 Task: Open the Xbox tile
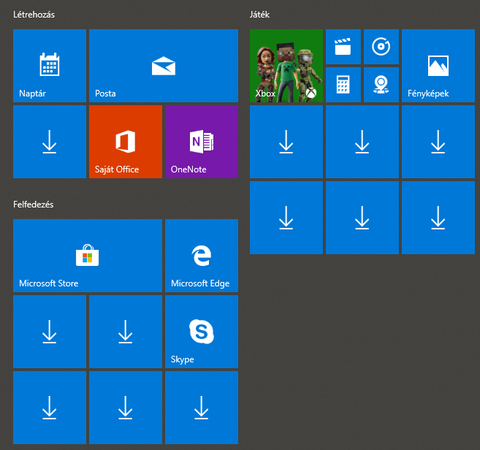[286, 66]
